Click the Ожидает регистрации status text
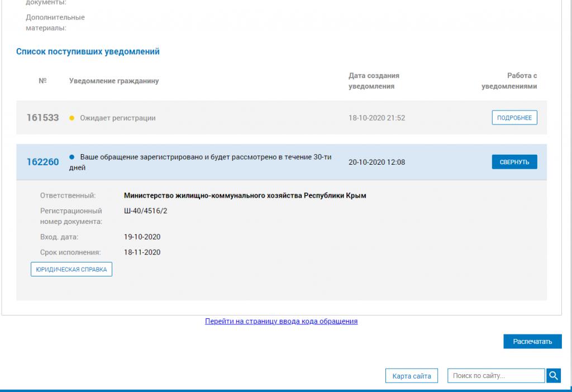Screen dimensions: 572x392 tap(118, 118)
